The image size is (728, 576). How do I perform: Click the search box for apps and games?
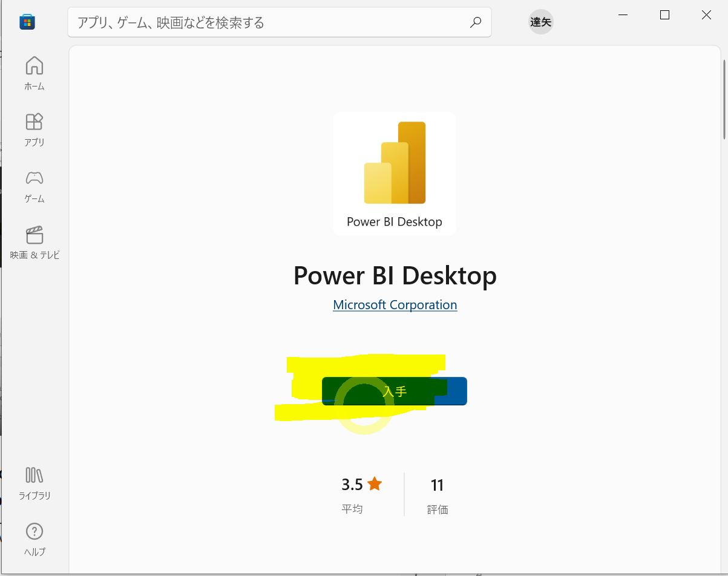(279, 22)
